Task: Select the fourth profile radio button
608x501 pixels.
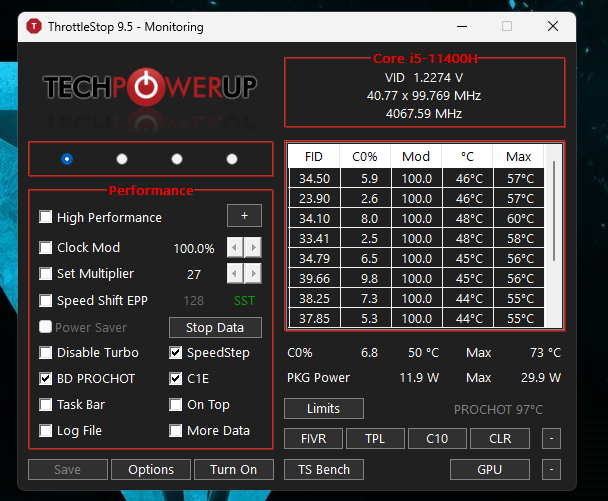Action: point(232,159)
